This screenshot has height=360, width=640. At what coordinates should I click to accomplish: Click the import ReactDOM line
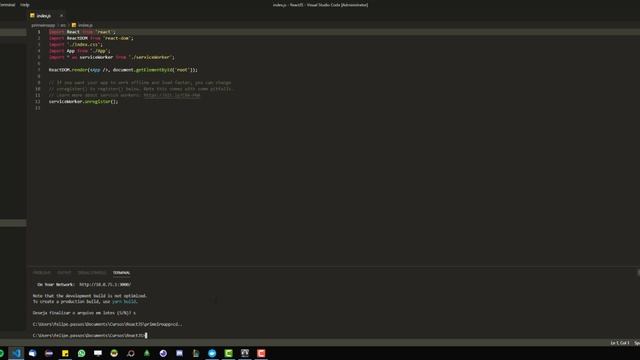(91, 38)
